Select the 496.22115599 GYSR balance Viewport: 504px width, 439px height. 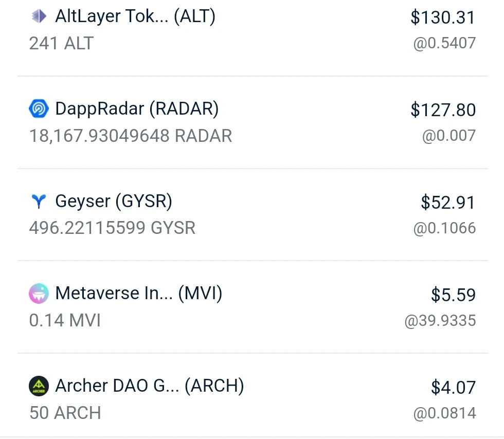tap(112, 228)
